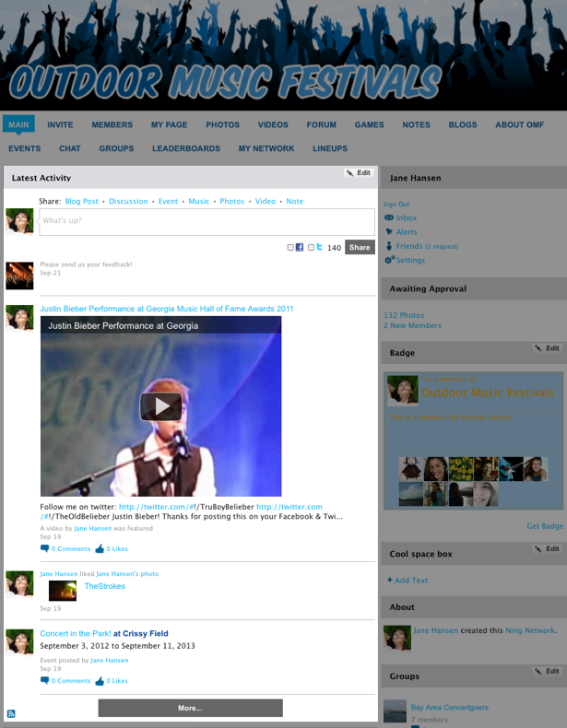Click the More... button
The height and width of the screenshot is (728, 567).
tap(191, 708)
